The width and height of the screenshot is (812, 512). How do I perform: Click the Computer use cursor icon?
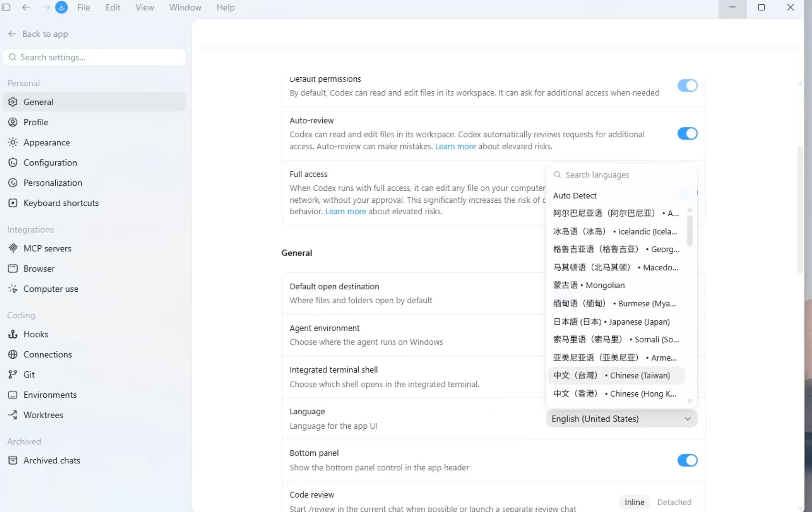[13, 289]
